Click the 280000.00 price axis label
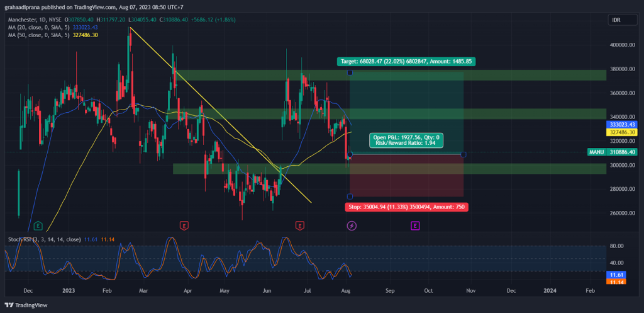The height and width of the screenshot is (313, 644). (x=623, y=189)
